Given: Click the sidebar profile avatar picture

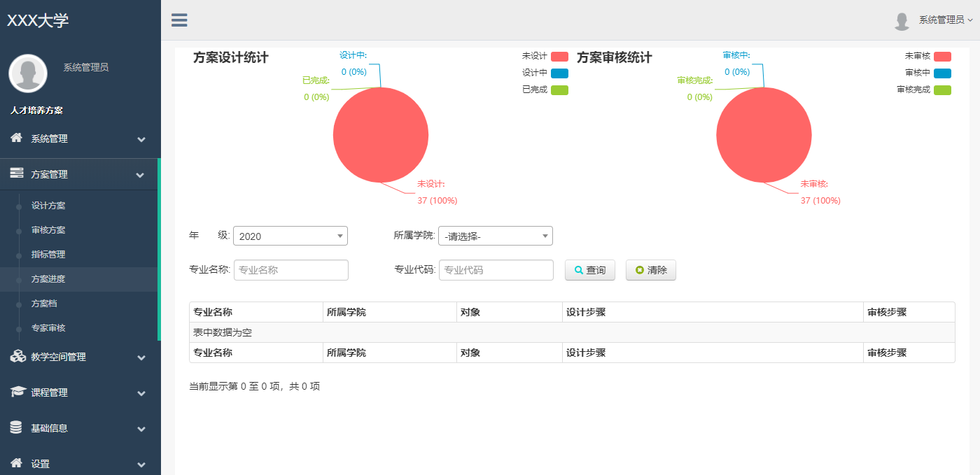Looking at the screenshot, I should (x=28, y=73).
